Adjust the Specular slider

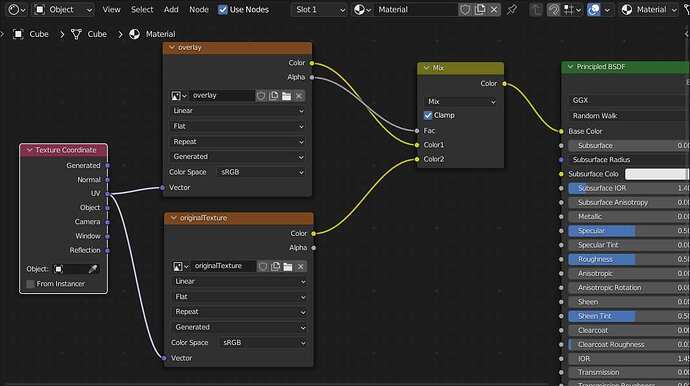(628, 231)
